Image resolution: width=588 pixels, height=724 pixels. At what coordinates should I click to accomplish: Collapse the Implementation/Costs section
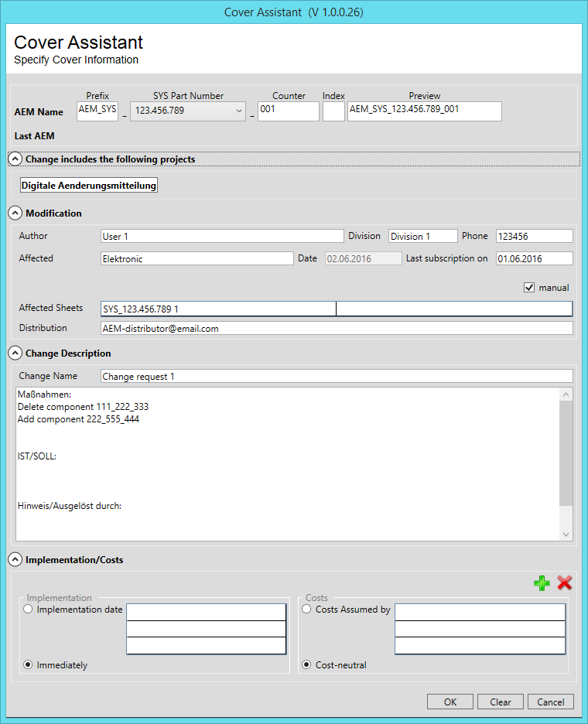point(15,559)
